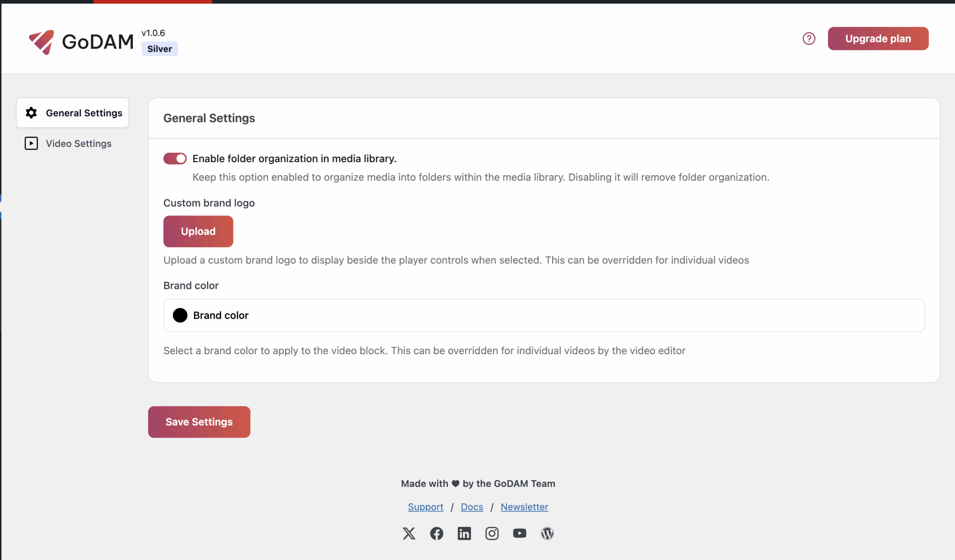The width and height of the screenshot is (955, 560).
Task: Click the Save Settings button
Action: [199, 422]
